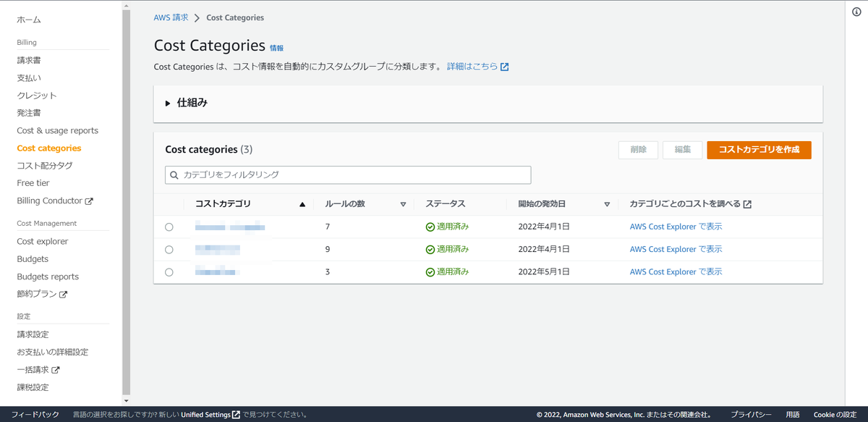Sort by コストカテゴリ column arrow
Viewport: 868px width, 422px height.
(x=302, y=204)
